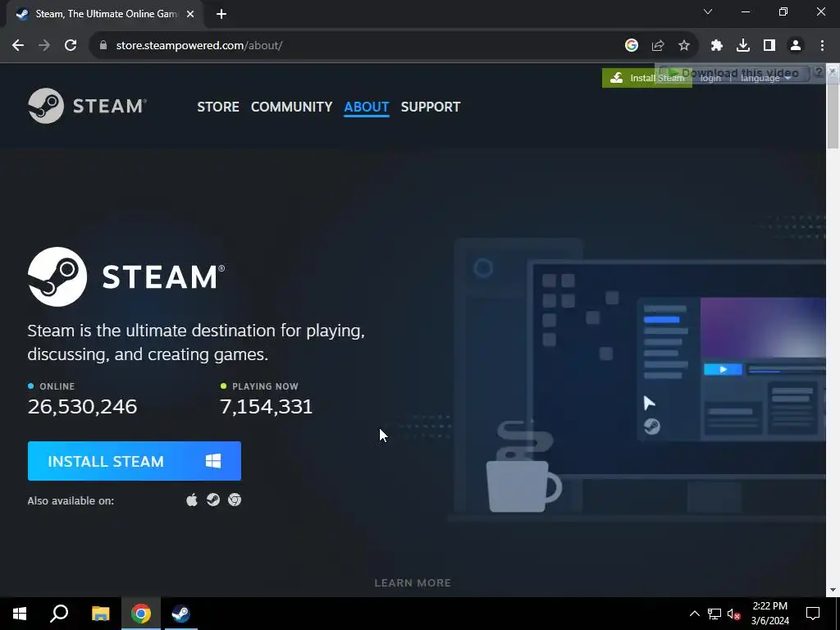Click the login link

[710, 78]
